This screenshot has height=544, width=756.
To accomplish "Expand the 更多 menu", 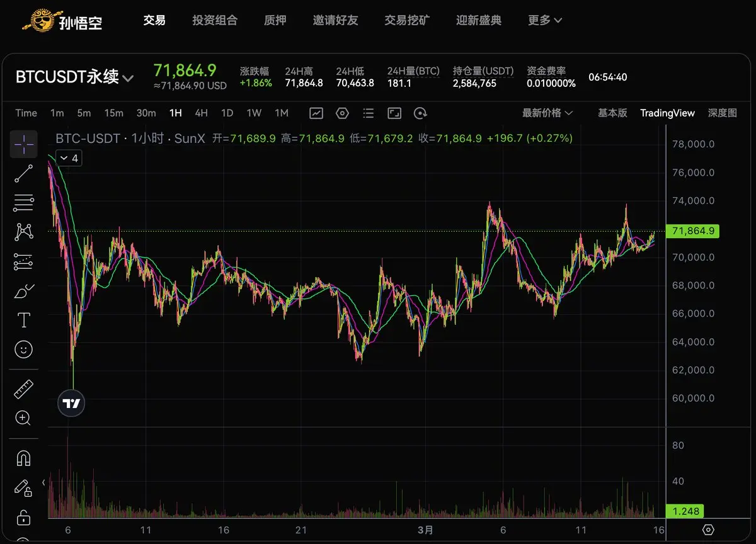I will (545, 20).
